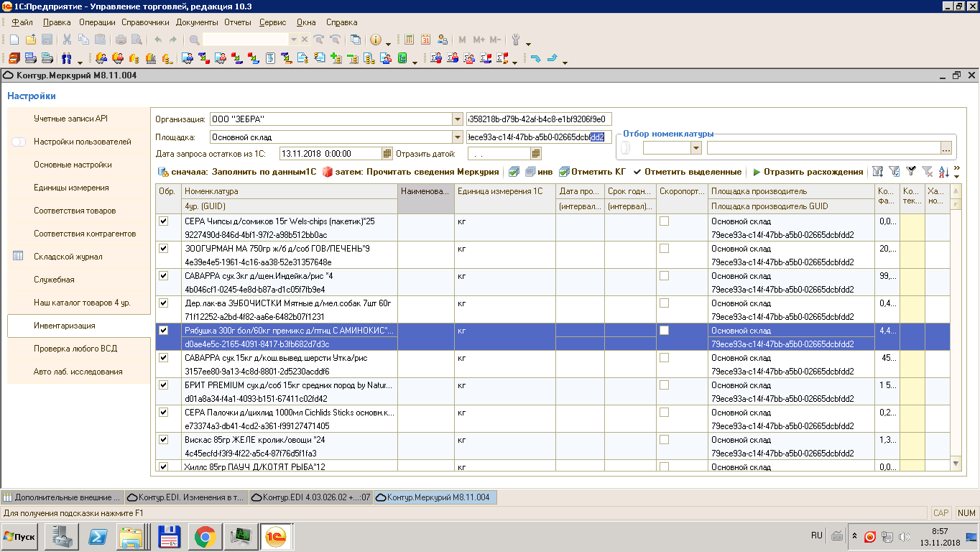Click the binoculars people icon on the second toolbar
Image resolution: width=980 pixels, height=552 pixels.
[x=68, y=58]
